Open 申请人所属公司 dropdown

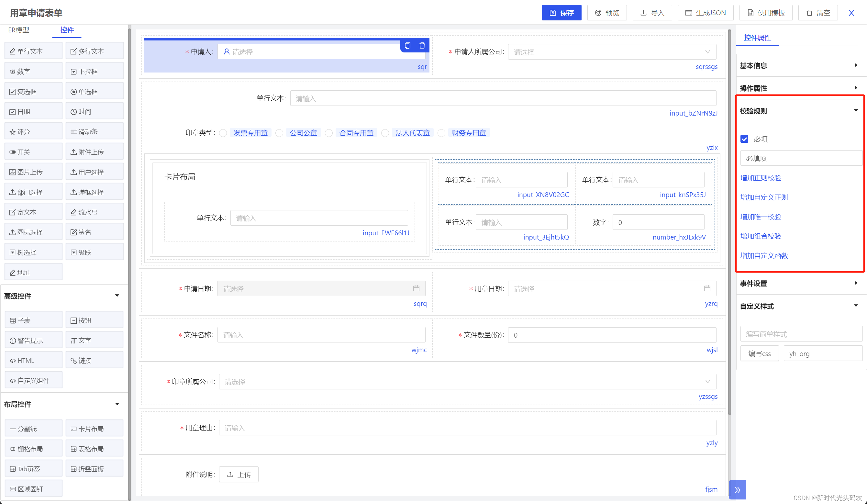(x=612, y=52)
